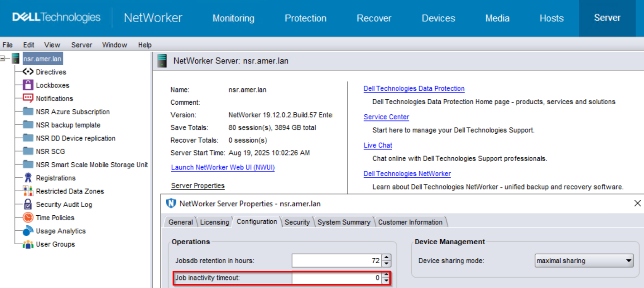Click the NSR SCG folder icon
Image resolution: width=644 pixels, height=288 pixels.
[28, 151]
